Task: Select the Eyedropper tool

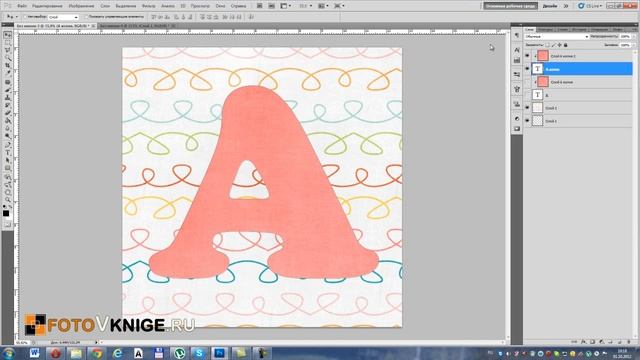Action: (7, 73)
